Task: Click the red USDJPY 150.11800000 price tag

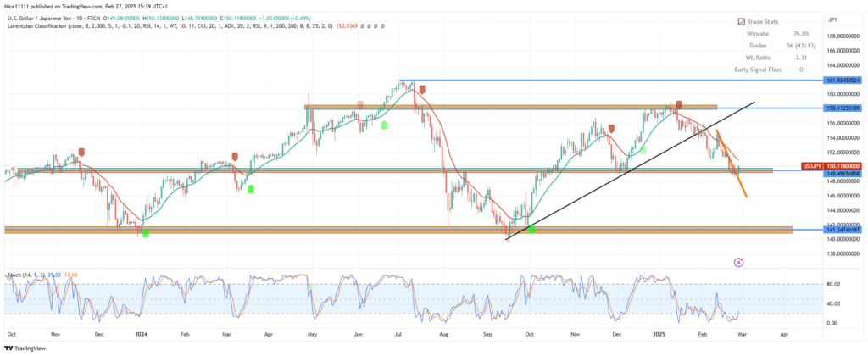Action: tap(832, 165)
